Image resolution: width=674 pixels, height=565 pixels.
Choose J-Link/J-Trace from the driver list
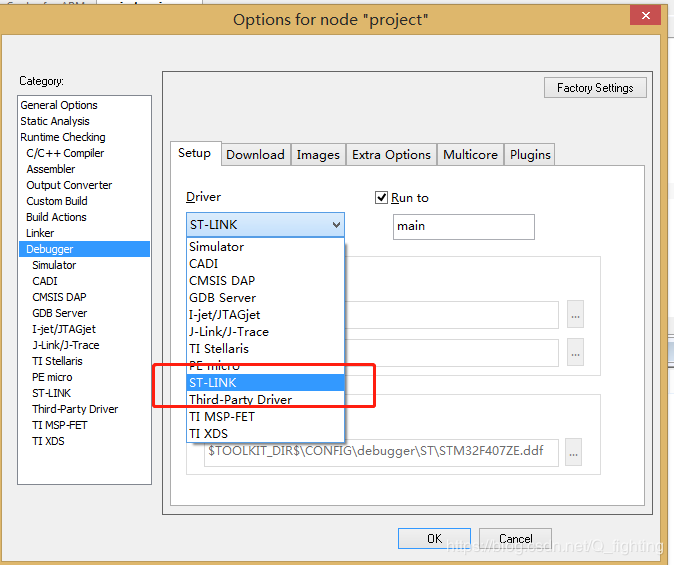point(229,331)
